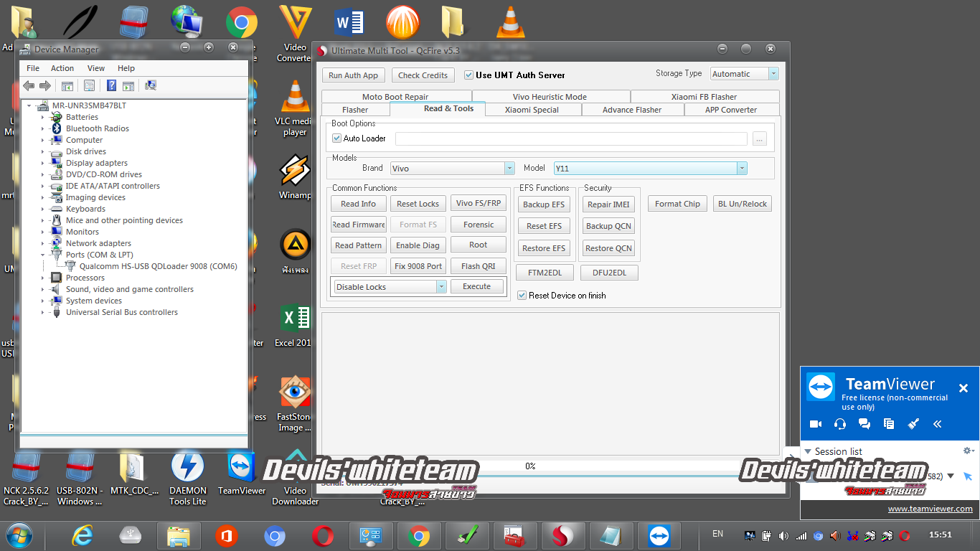Click the Back arrow in Device Manager toolbar
The height and width of the screenshot is (551, 980).
[29, 85]
